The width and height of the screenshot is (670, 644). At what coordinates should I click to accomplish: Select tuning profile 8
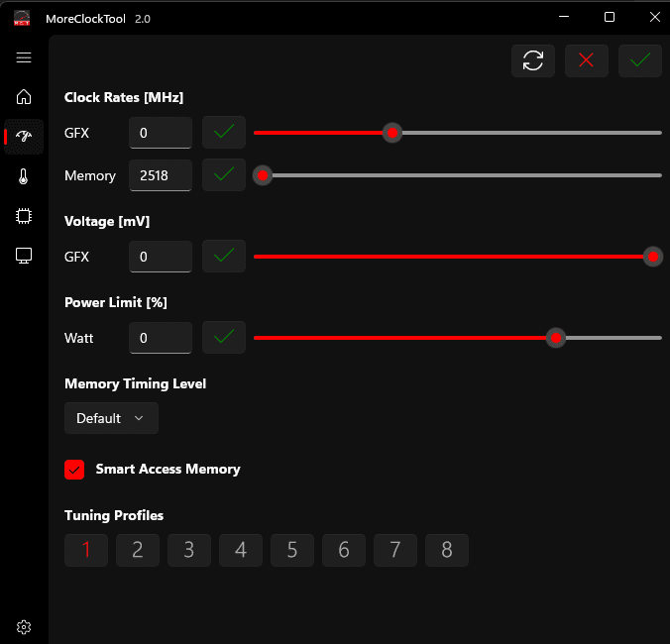447,550
